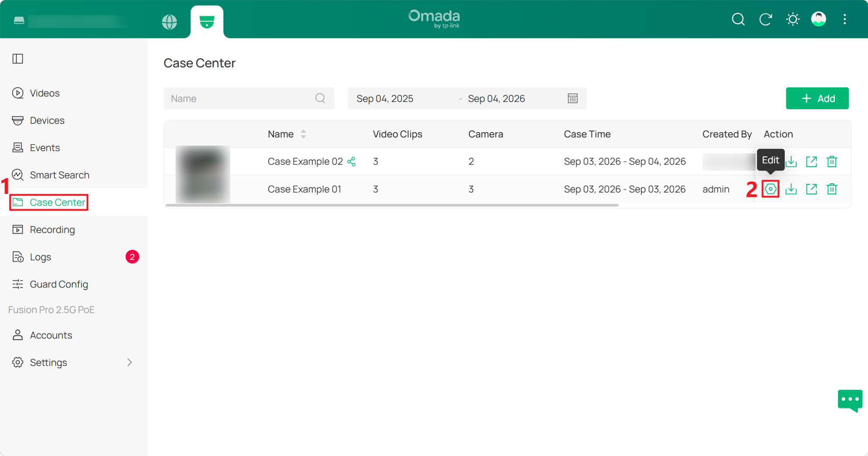The height and width of the screenshot is (456, 868).
Task: Go to Events in sidebar
Action: pos(45,148)
